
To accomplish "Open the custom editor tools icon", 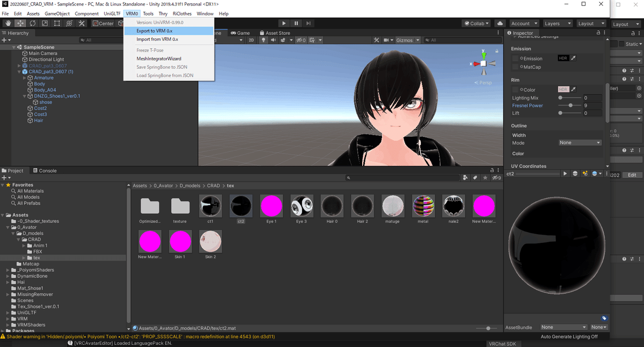I will point(82,23).
